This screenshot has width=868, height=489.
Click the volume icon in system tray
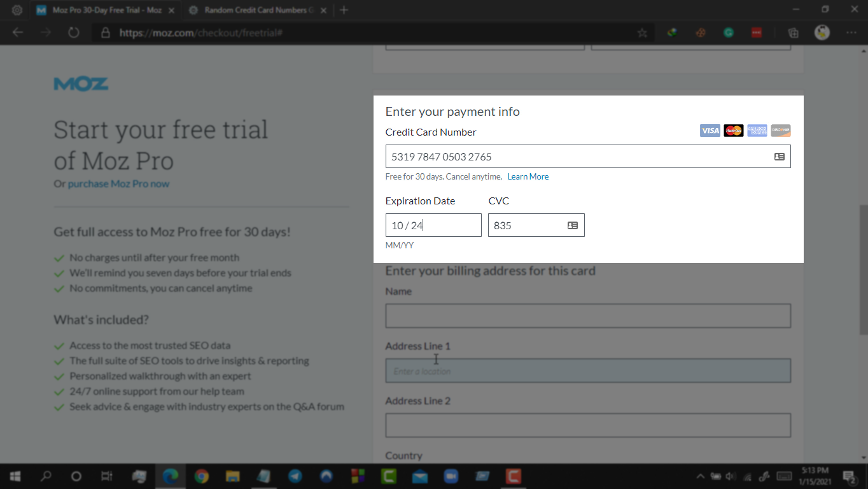point(730,476)
